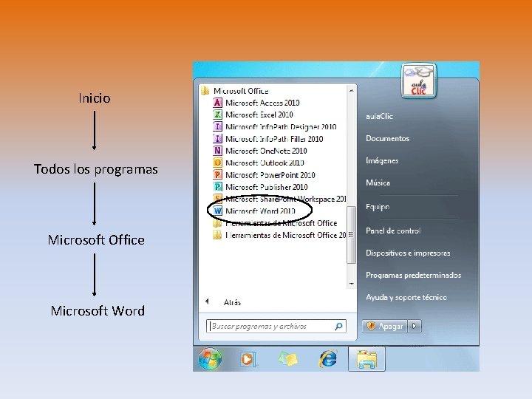Select Microsoft InfoPath Filler 2010 text
The image size is (532, 399).
[x=274, y=139]
